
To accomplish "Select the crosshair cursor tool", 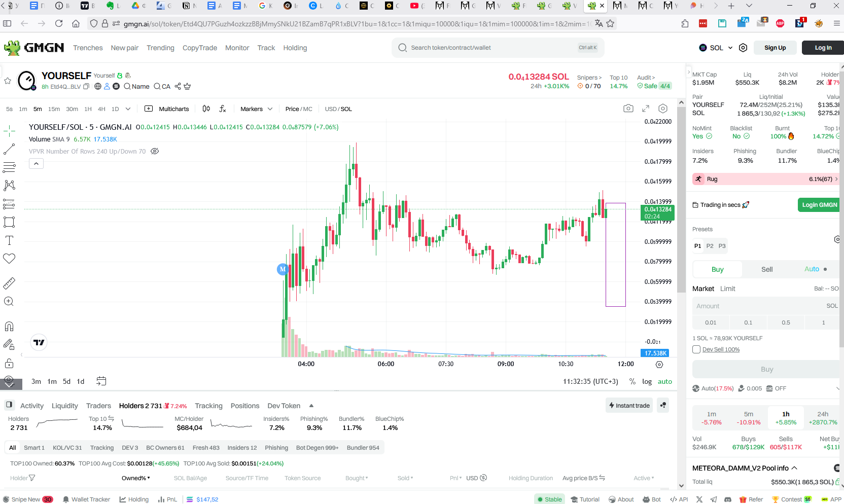I will coord(9,131).
